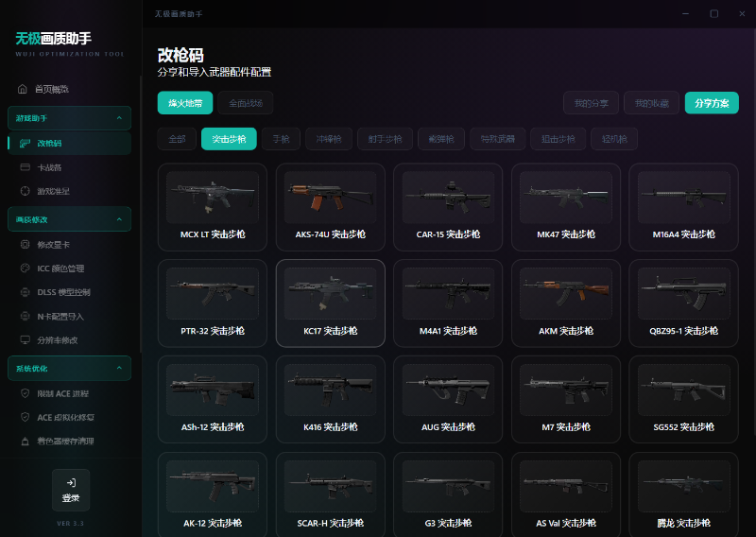Image resolution: width=756 pixels, height=537 pixels.
Task: Open 我的分享 list
Action: point(592,103)
